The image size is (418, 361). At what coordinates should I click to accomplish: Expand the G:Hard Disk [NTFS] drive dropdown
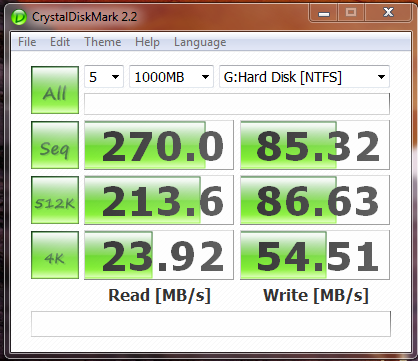(304, 77)
